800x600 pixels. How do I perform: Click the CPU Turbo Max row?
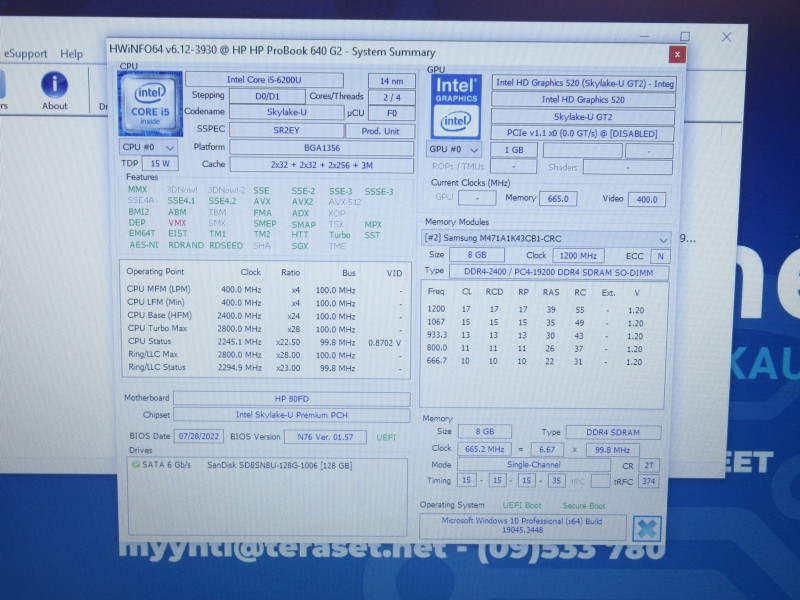pos(265,329)
